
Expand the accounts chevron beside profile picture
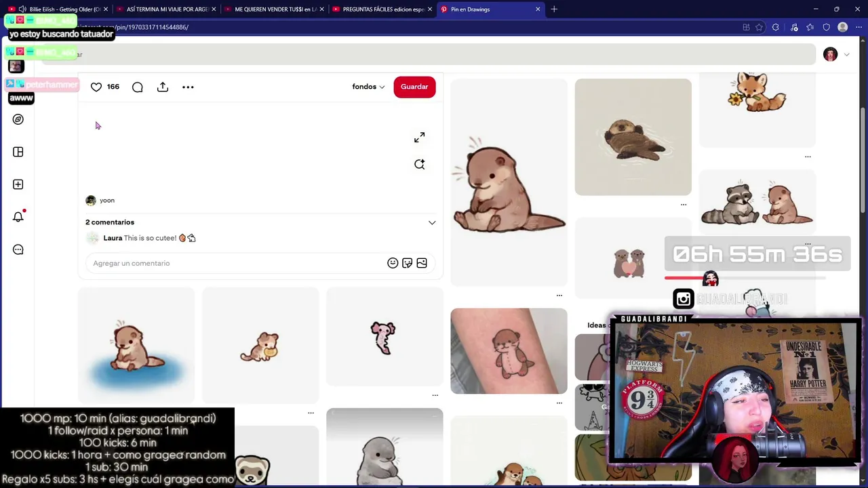(x=846, y=54)
